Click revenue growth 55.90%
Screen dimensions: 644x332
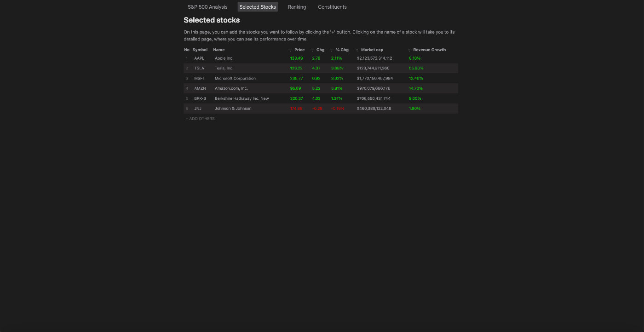tap(416, 69)
